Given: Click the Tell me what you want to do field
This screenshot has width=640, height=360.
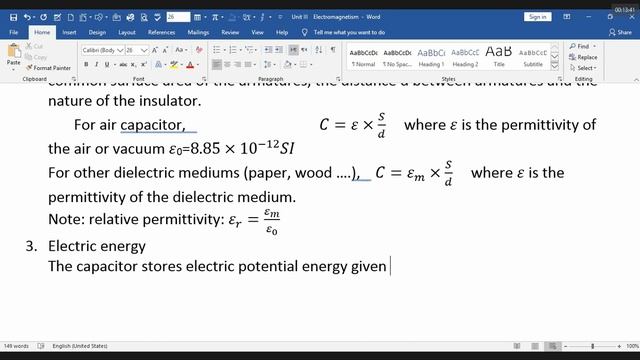Looking at the screenshot, I should click(349, 32).
